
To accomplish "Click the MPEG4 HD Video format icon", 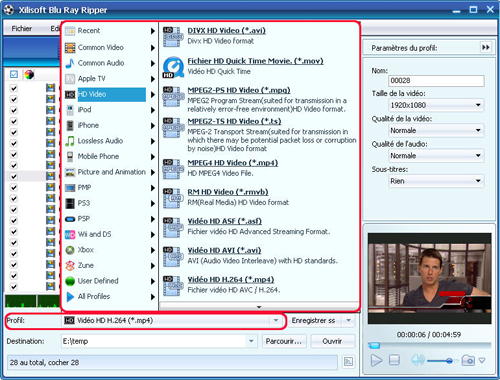I will tap(173, 169).
